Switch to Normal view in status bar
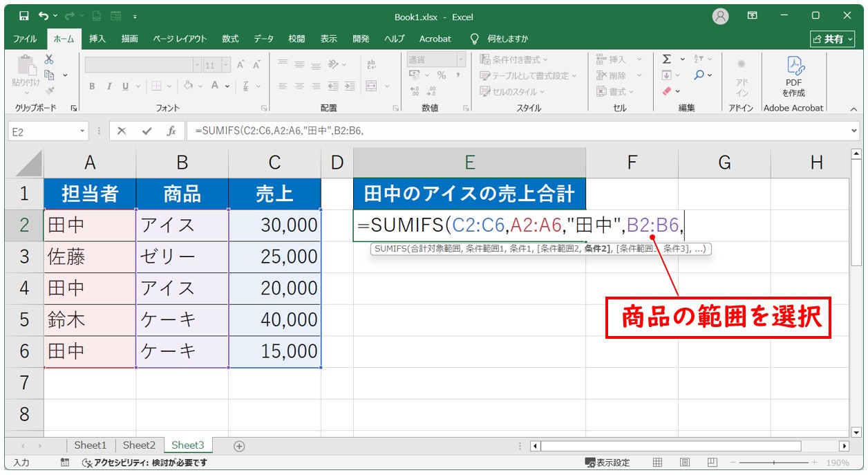 (658, 463)
